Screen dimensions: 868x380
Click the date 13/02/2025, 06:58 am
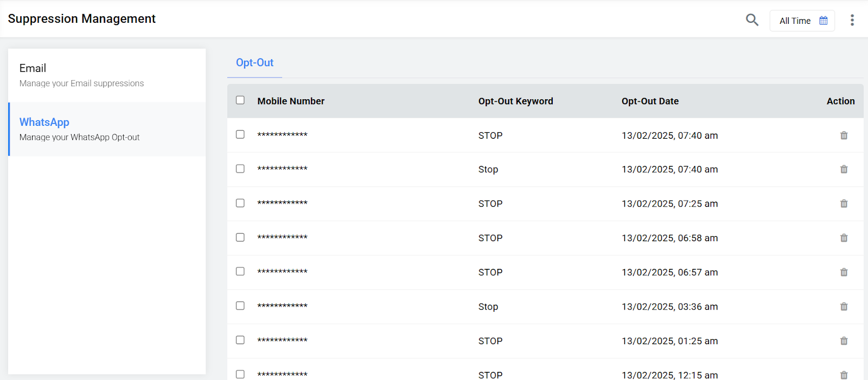tap(669, 238)
